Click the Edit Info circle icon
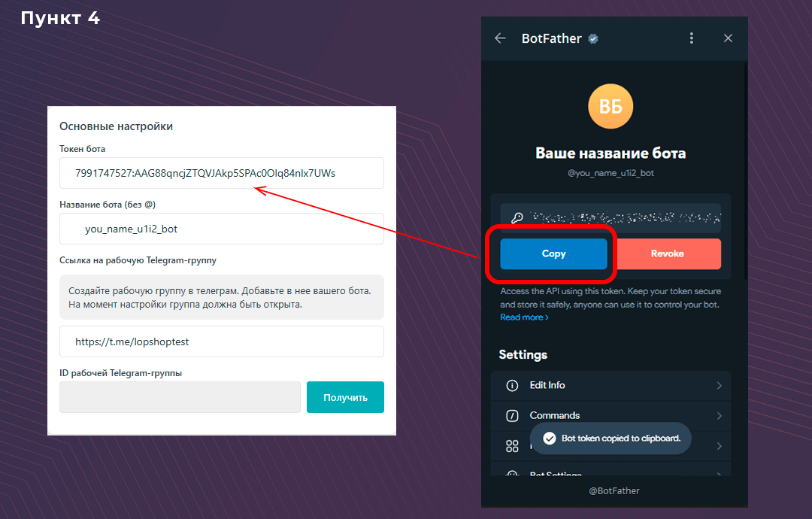The height and width of the screenshot is (519, 812). pos(513,385)
